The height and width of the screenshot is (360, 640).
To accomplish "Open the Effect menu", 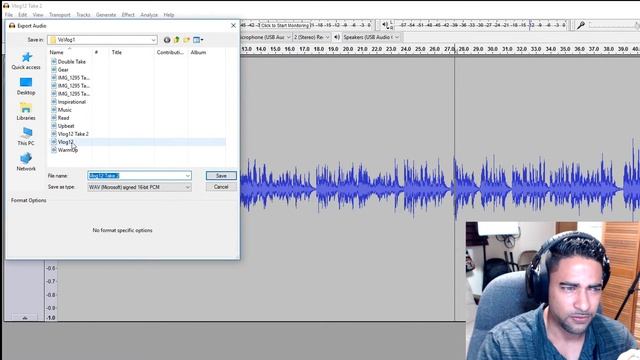I will 128,15.
